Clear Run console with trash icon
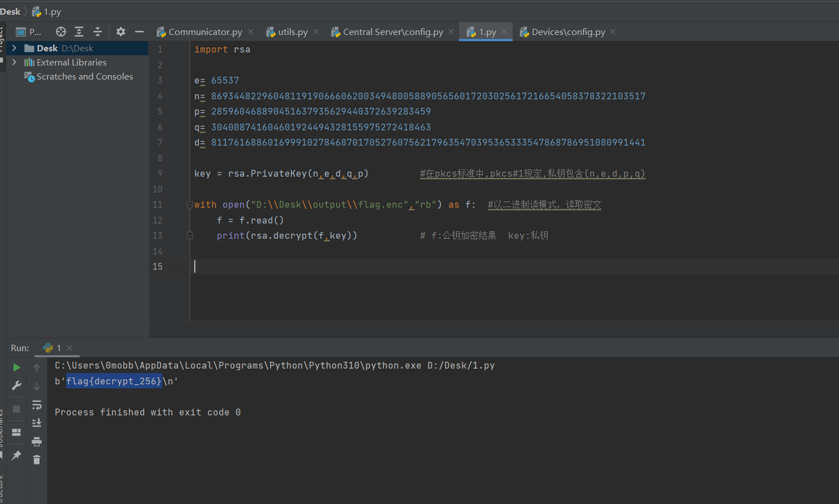Viewport: 839px width, 504px height. click(37, 460)
